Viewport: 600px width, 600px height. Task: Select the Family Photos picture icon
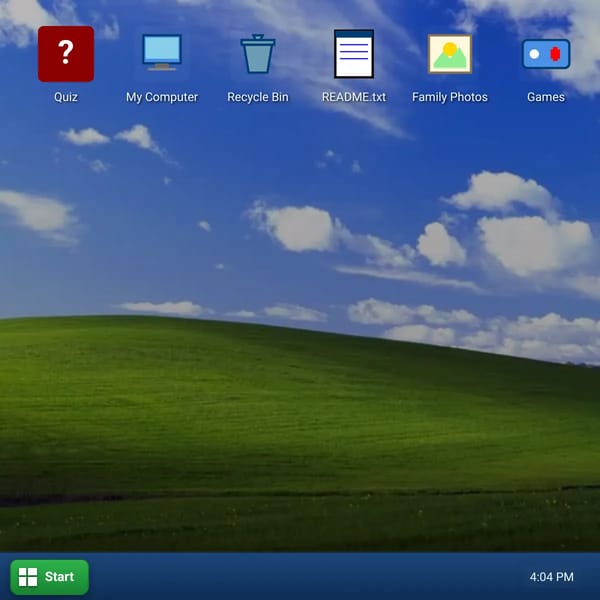pos(450,54)
